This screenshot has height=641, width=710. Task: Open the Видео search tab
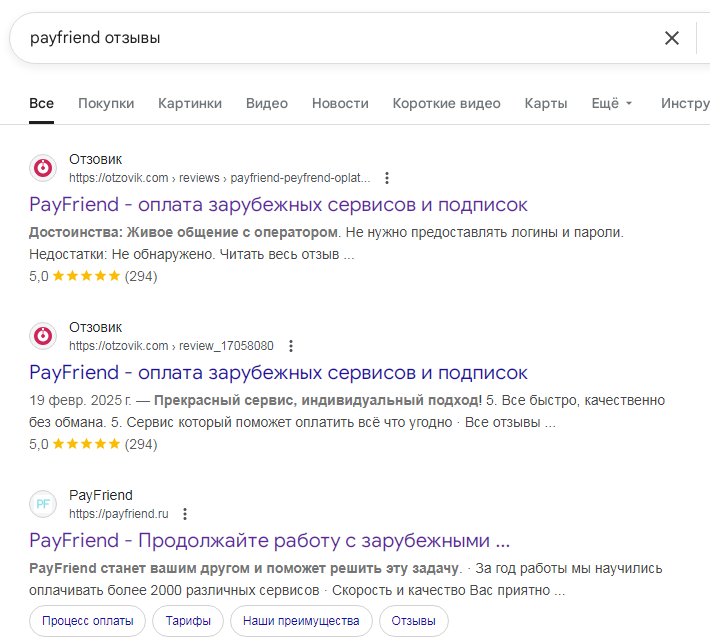[x=267, y=103]
